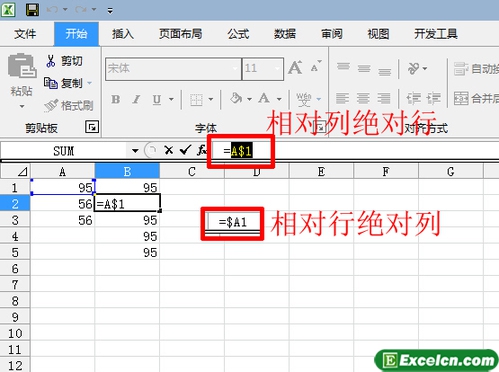Align text right icon
This screenshot has height=372, width=499.
click(384, 99)
